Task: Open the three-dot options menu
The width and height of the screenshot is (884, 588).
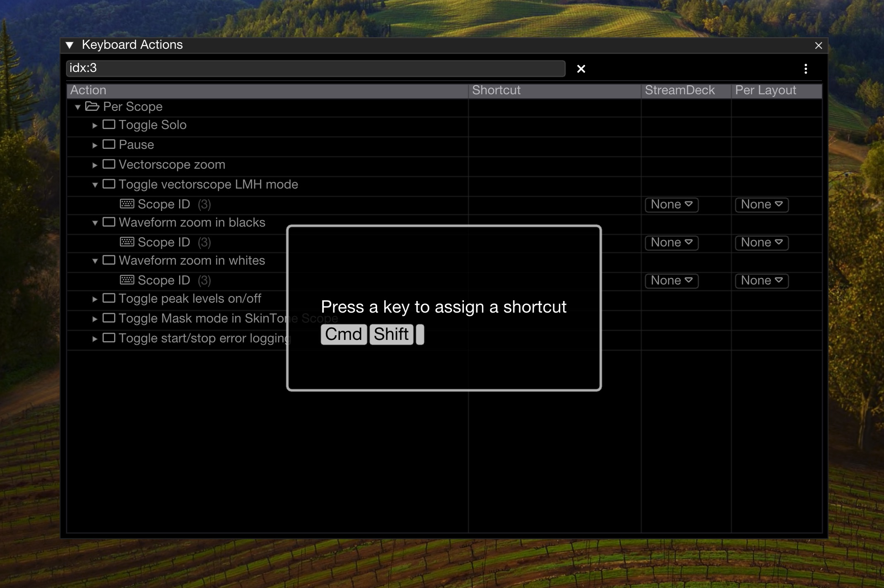Action: coord(805,69)
